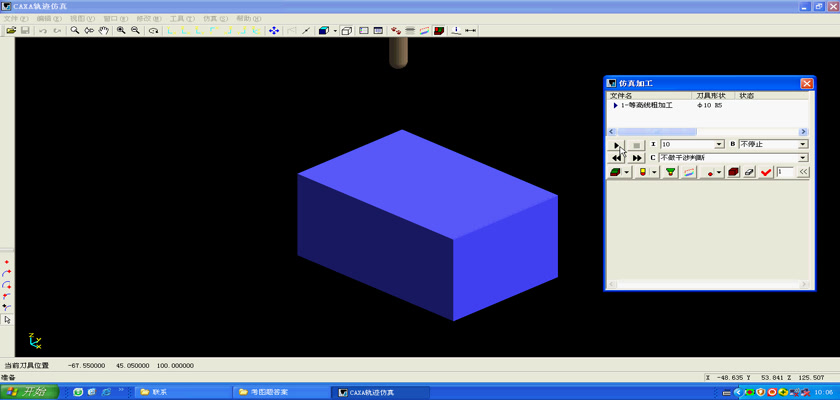Switch to the CAXA轨迹仿真 taskbar button

coord(380,393)
